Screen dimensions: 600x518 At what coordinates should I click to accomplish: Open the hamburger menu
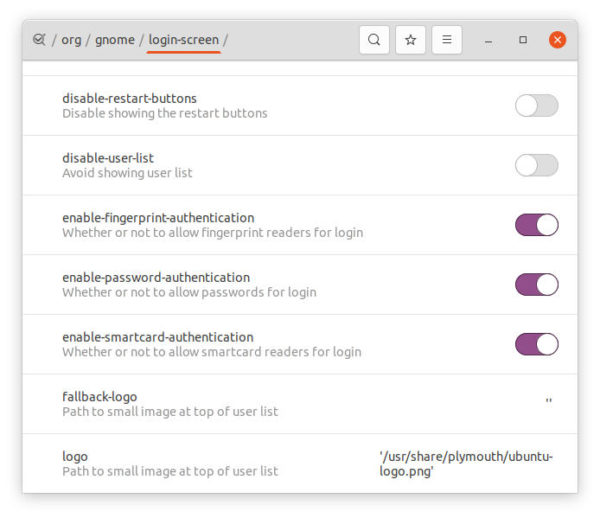click(447, 40)
